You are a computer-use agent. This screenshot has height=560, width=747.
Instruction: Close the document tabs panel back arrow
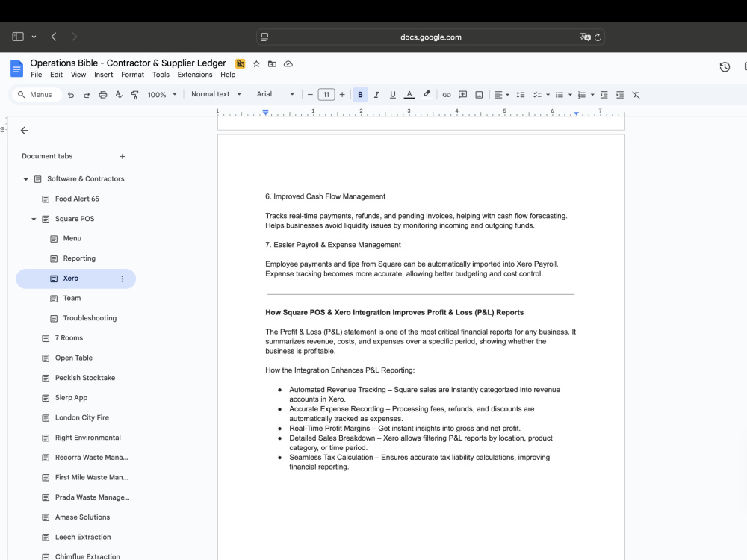pos(25,131)
